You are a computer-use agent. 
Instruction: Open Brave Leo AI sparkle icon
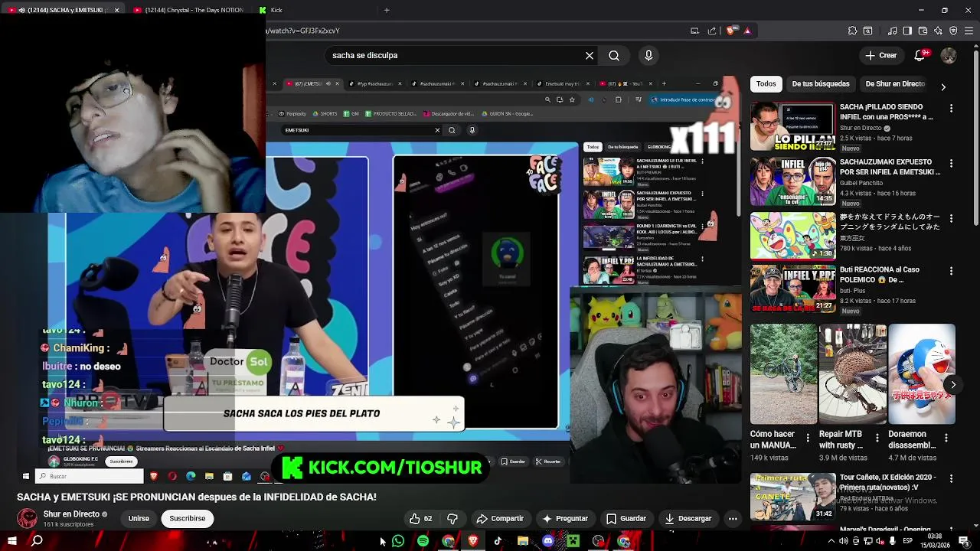coord(938,31)
